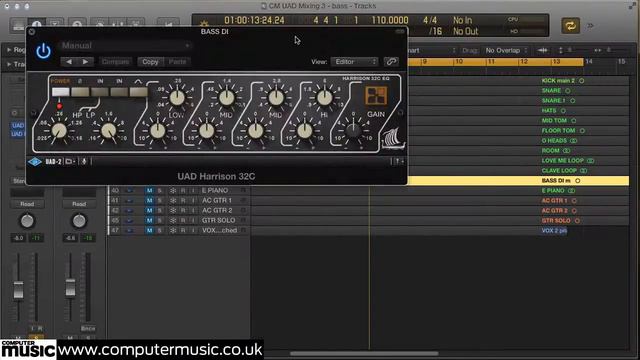Open the Drag No Overlap dropdown
Viewport: 640px width, 360px height.
pyautogui.click(x=506, y=51)
